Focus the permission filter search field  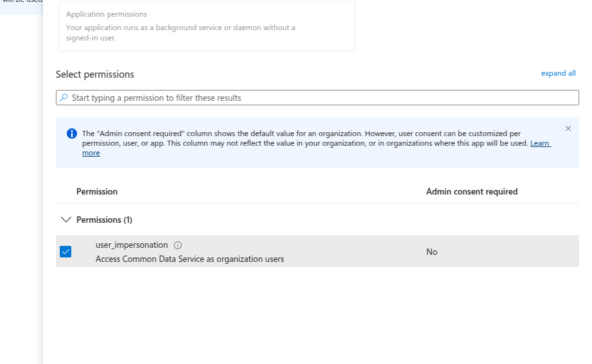click(317, 98)
